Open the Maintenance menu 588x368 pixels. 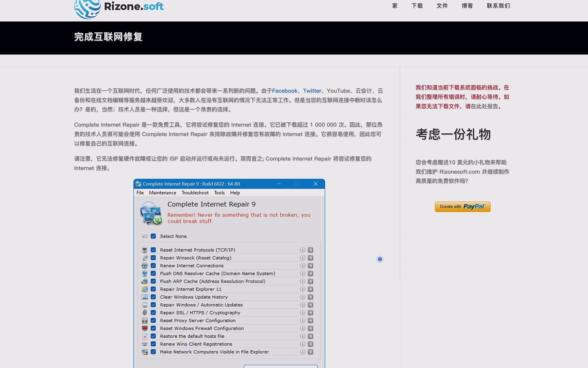(163, 193)
